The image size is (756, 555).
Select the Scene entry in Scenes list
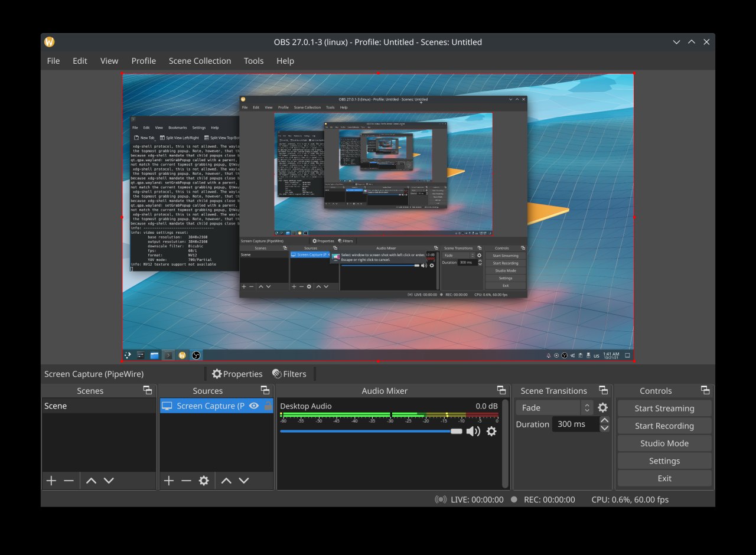(99, 406)
